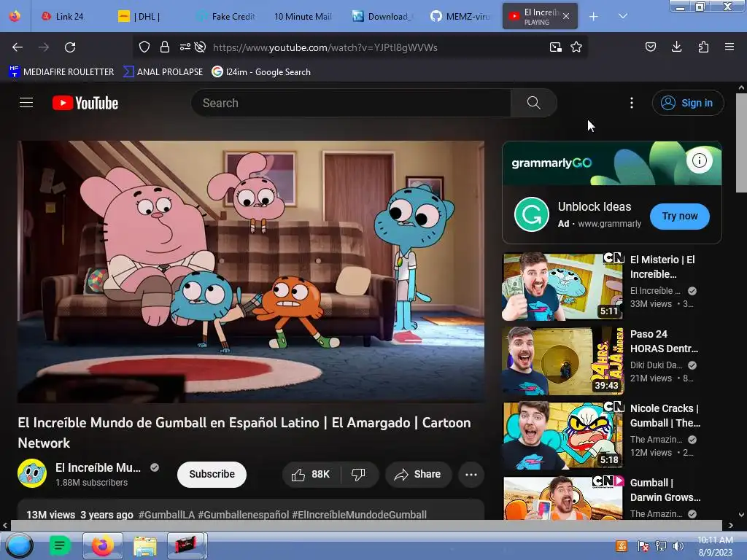Open MEDIAFIRE ROULETTER bookmark

tap(61, 72)
